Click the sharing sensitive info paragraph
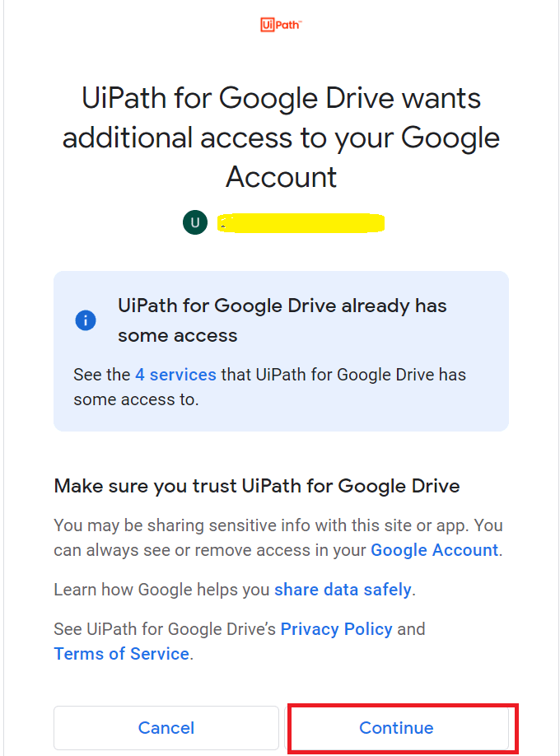Image resolution: width=560 pixels, height=756 pixels. coord(278,538)
